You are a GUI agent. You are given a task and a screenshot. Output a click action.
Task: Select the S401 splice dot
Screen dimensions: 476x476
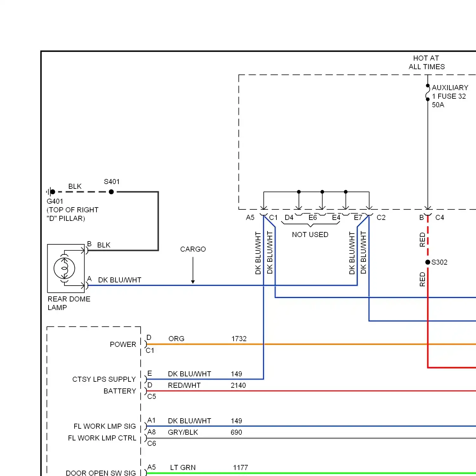point(111,192)
